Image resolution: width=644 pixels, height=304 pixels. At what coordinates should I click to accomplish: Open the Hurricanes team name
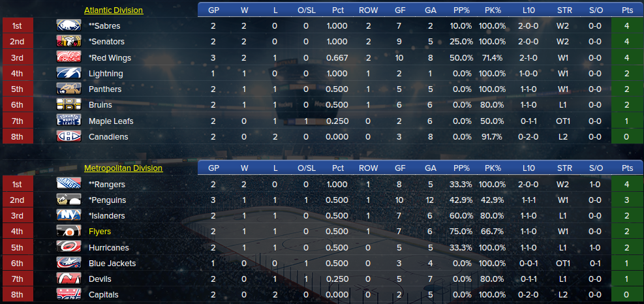(x=109, y=248)
